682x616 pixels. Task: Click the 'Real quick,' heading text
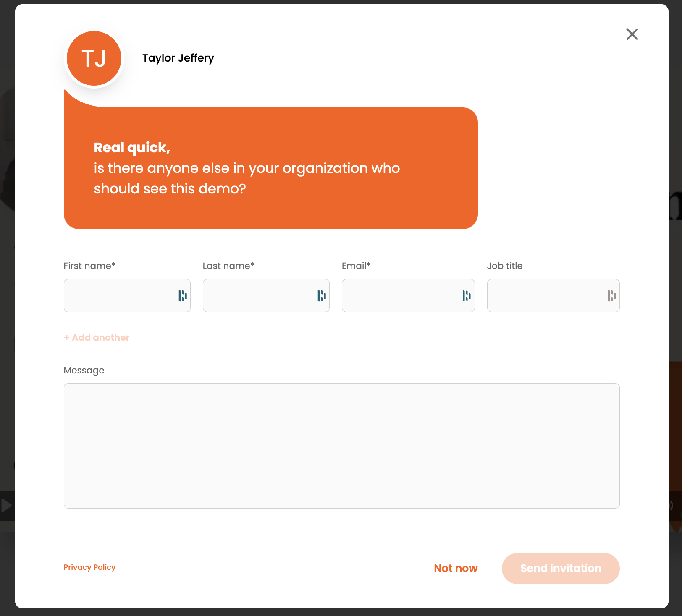(132, 148)
